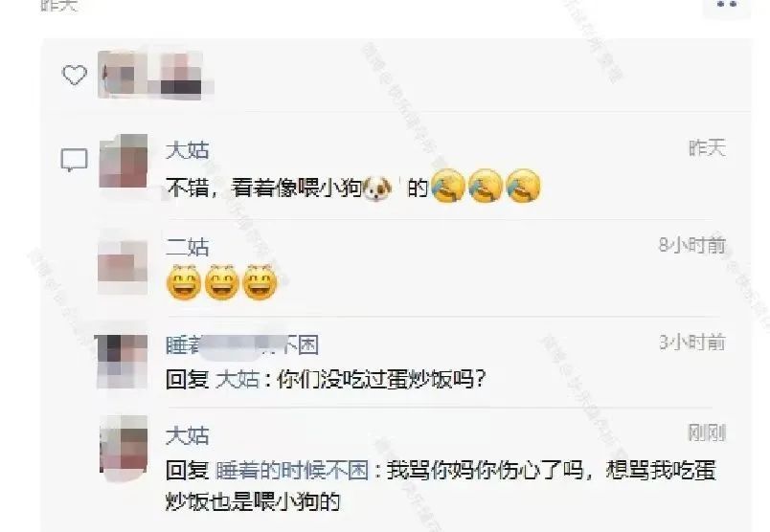Tap the comment bubble icon
The image size is (770, 532).
74,160
